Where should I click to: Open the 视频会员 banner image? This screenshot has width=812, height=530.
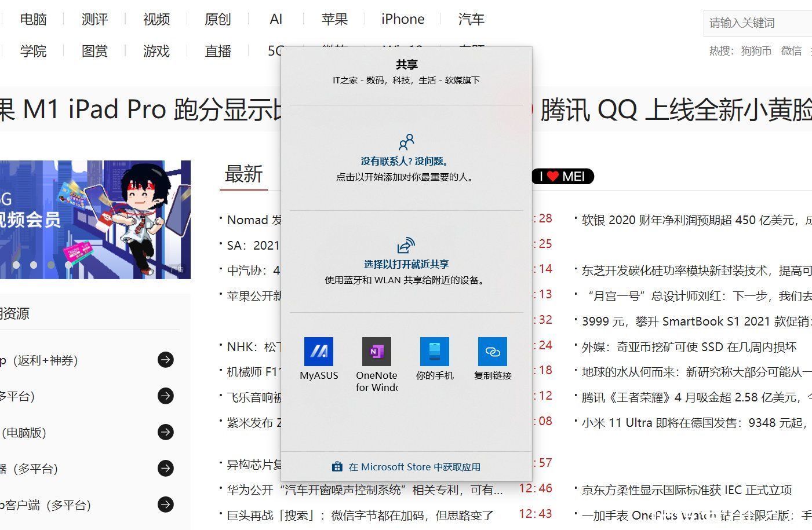[x=95, y=220]
